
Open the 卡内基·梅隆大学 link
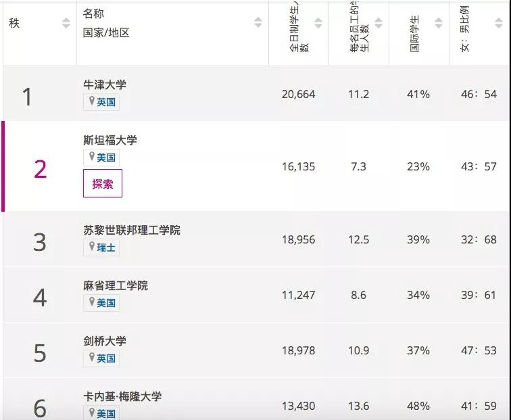click(x=122, y=396)
